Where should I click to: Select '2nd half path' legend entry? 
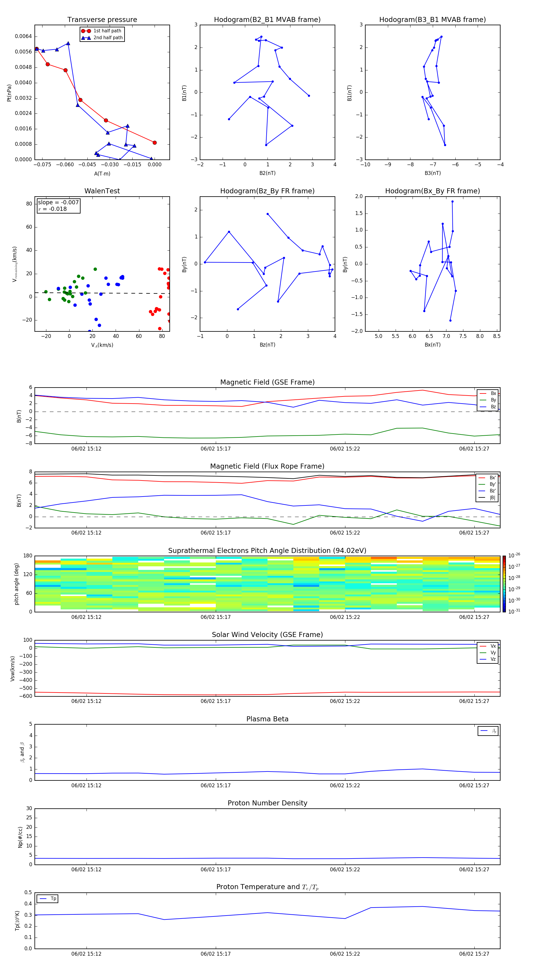(x=102, y=38)
